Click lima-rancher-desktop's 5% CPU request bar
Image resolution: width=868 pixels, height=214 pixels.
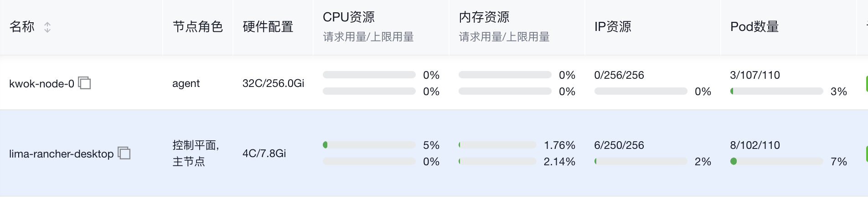[369, 145]
